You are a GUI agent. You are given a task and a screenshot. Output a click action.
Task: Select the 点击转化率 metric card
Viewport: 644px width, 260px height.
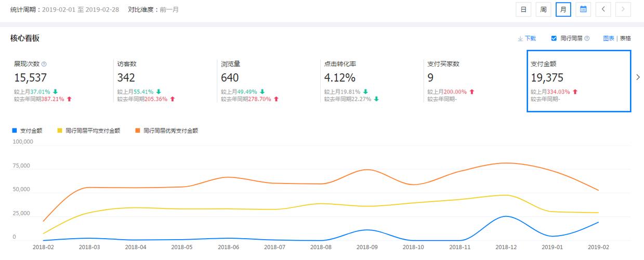pos(370,81)
